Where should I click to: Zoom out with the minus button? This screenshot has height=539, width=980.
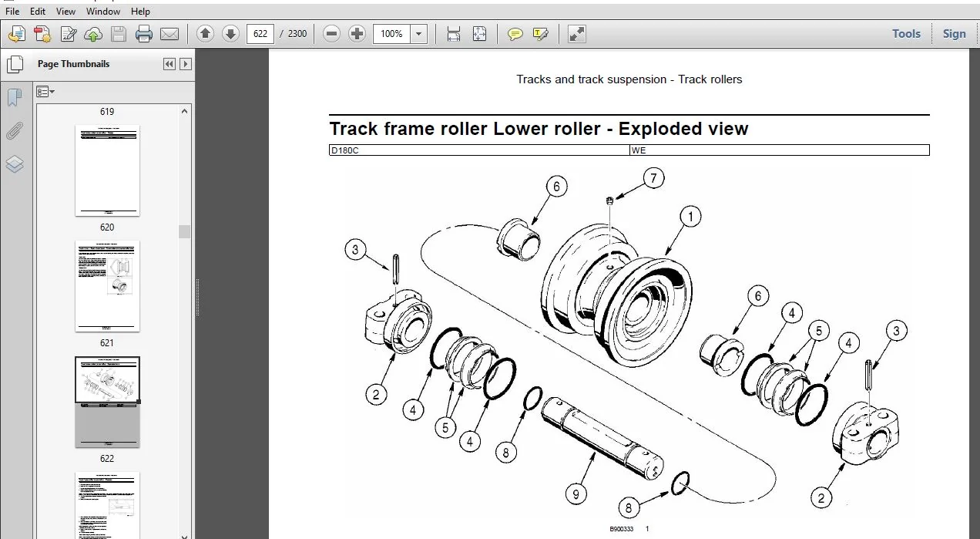coord(332,34)
